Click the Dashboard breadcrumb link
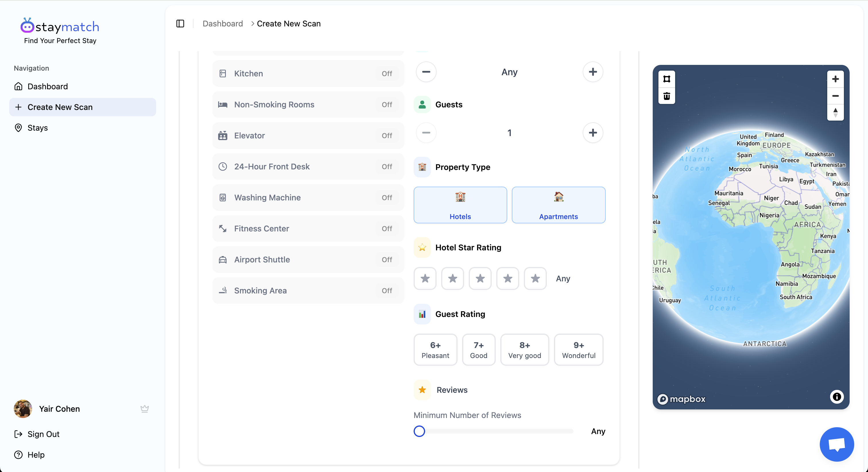This screenshot has height=472, width=868. point(223,24)
